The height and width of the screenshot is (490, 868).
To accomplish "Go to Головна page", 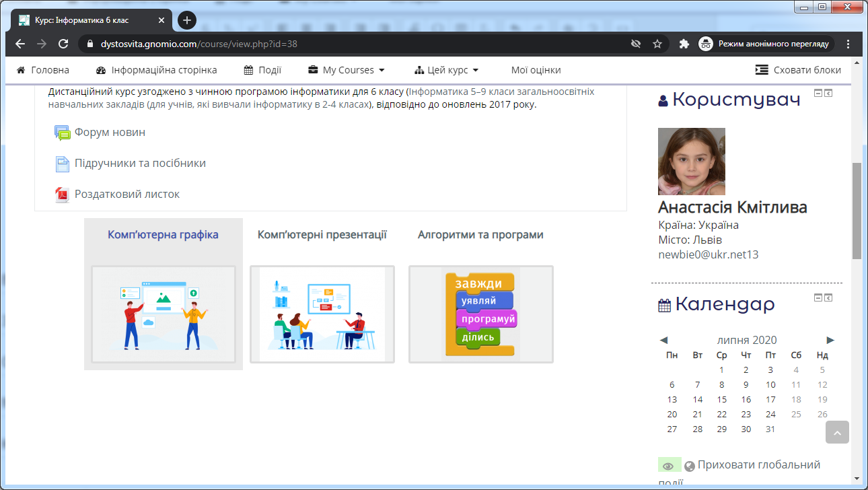I will tap(42, 70).
